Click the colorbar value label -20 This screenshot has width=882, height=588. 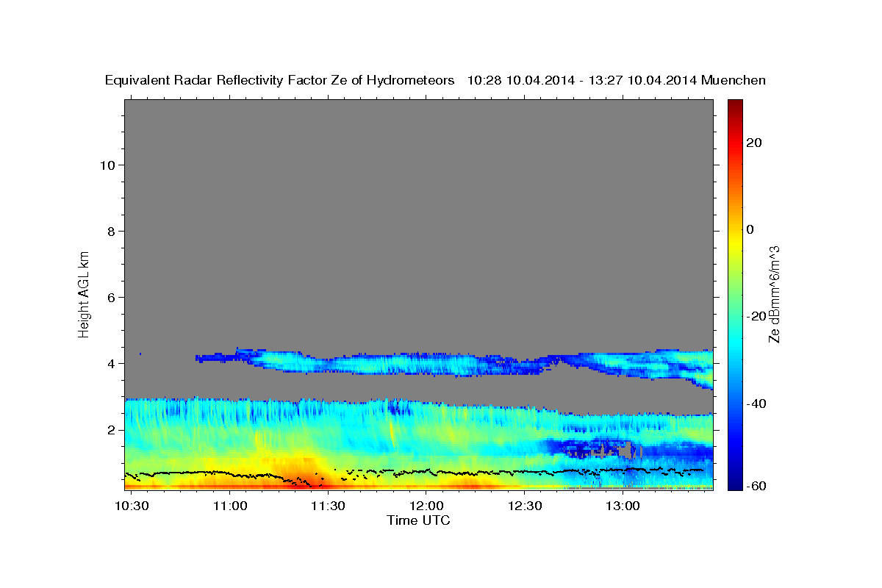point(757,316)
